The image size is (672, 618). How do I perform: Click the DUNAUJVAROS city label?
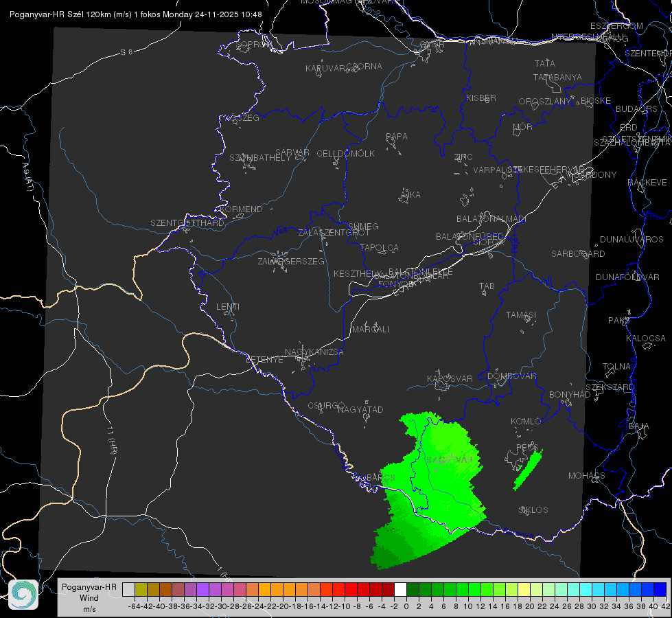(632, 240)
